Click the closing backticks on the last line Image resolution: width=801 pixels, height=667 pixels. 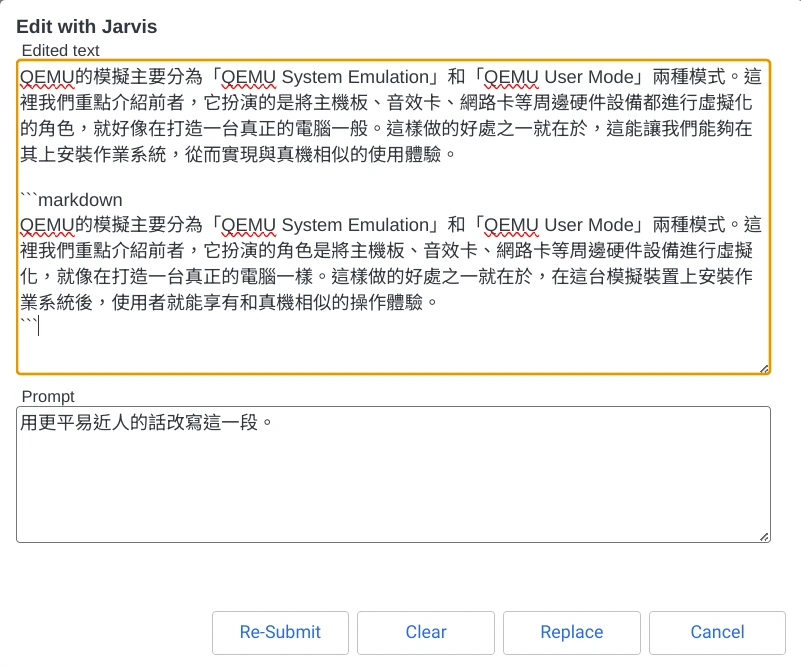28,325
